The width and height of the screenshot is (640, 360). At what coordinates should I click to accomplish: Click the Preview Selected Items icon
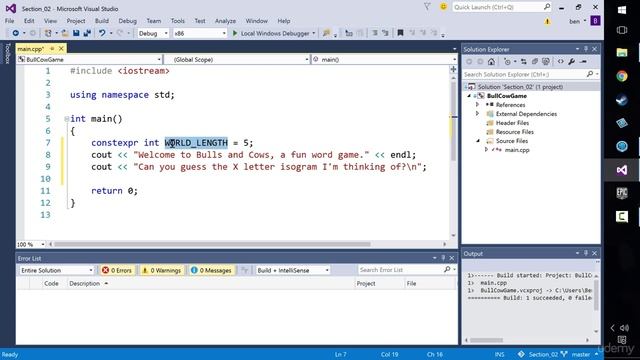coord(583,62)
